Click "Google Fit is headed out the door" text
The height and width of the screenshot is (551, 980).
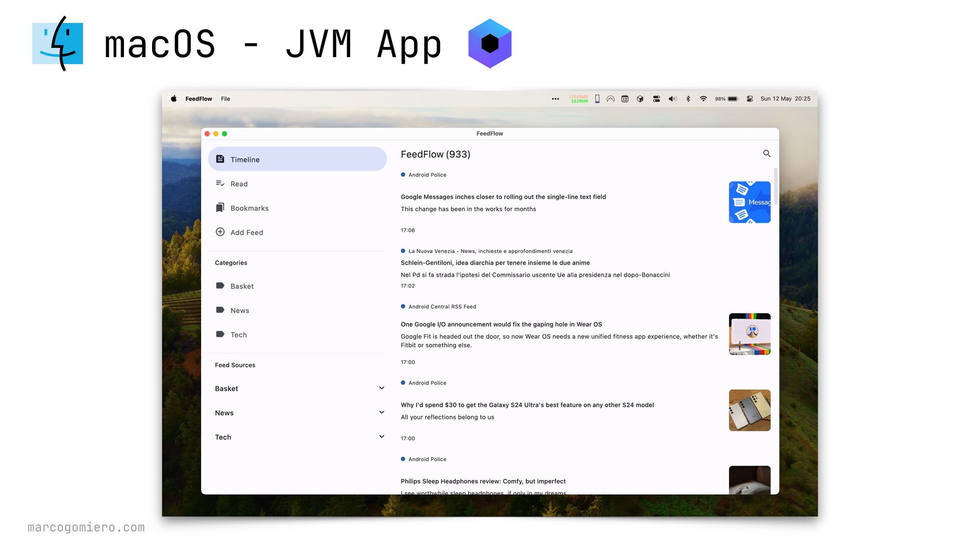[559, 341]
